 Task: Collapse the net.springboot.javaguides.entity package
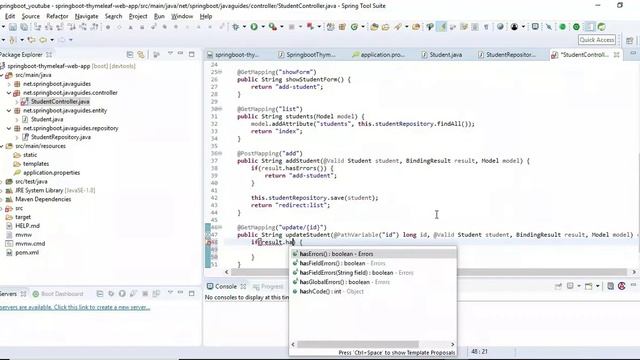point(9,110)
